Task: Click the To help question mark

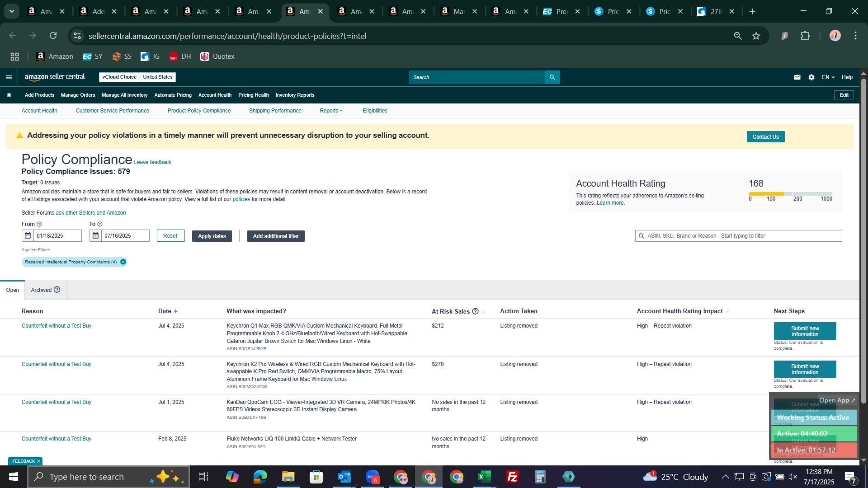Action: [100, 224]
